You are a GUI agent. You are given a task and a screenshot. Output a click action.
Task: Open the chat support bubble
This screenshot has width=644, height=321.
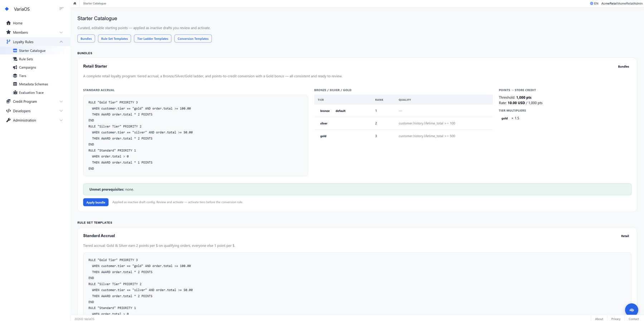[631, 310]
